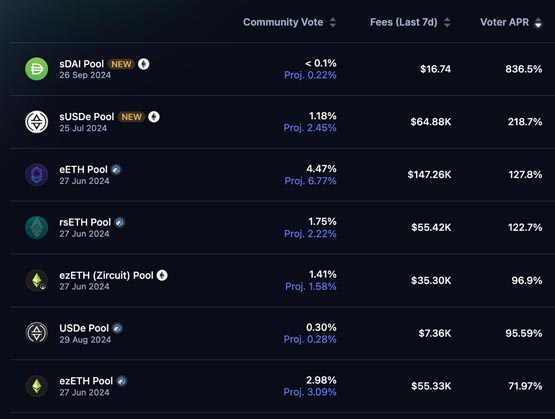Click the teal rsETH Pool token icon
Image resolution: width=555 pixels, height=419 pixels.
pyautogui.click(x=36, y=227)
